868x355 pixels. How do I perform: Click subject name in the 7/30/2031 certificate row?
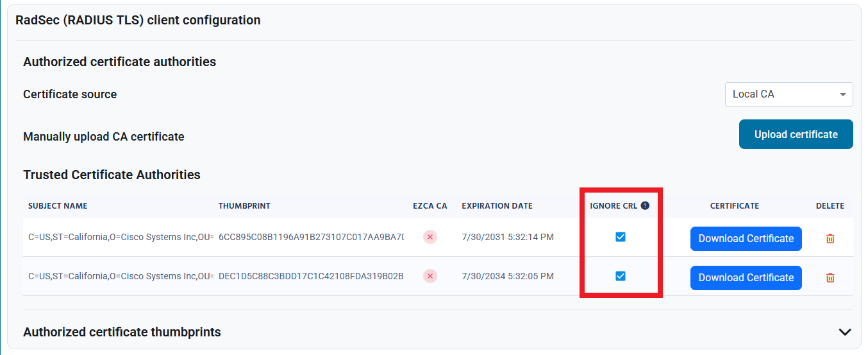121,237
